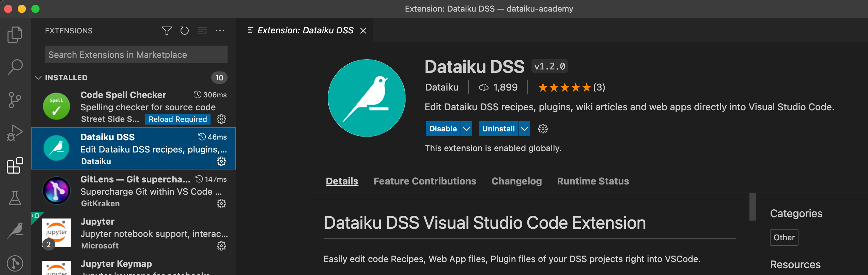Open the Extensions views and more actions menu
868x275 pixels.
coord(220,31)
